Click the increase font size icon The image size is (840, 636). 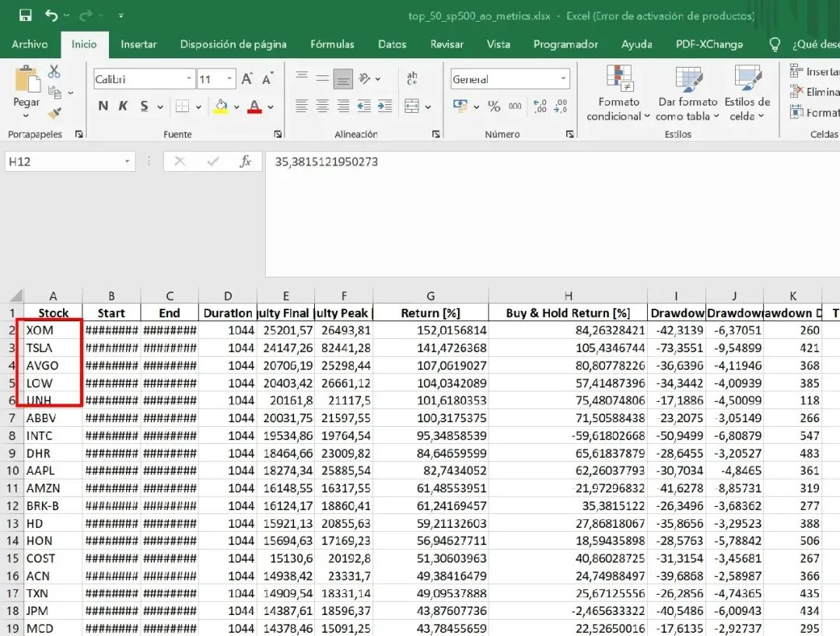[247, 79]
